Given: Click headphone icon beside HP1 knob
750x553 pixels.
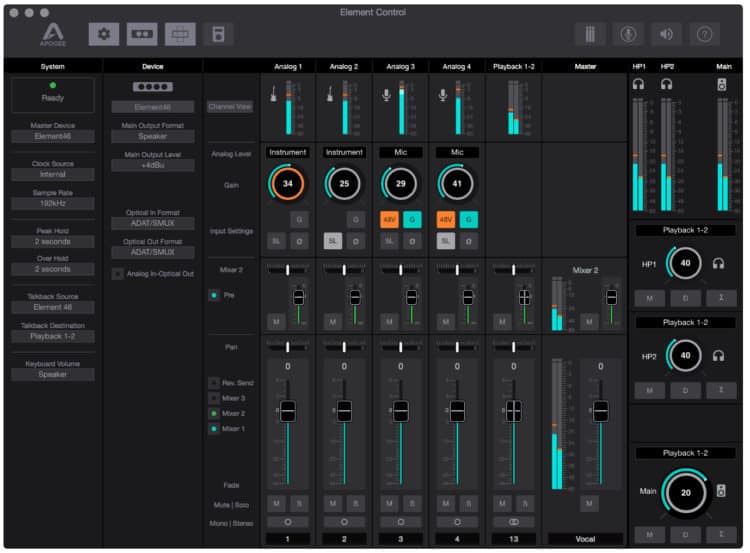Looking at the screenshot, I should [x=718, y=264].
